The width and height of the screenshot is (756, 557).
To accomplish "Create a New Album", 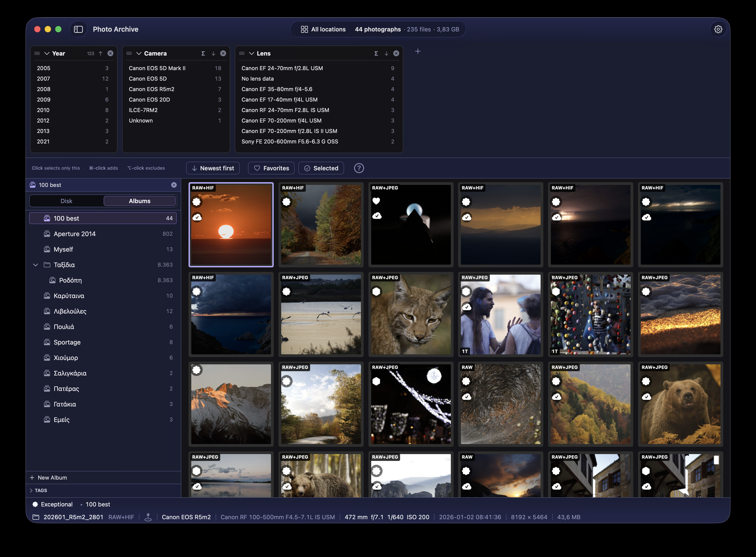I will (49, 477).
